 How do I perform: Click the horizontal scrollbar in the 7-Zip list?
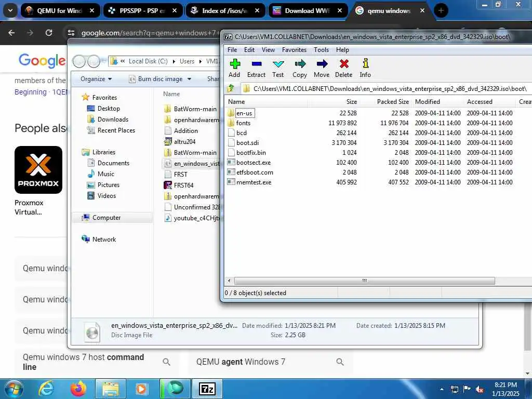tap(364, 281)
